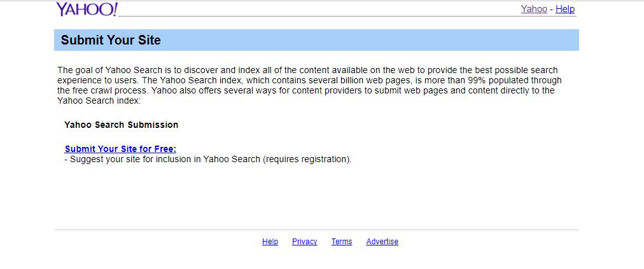The width and height of the screenshot is (644, 269).
Task: Click the light blue banner right of heading
Action: pos(370,40)
